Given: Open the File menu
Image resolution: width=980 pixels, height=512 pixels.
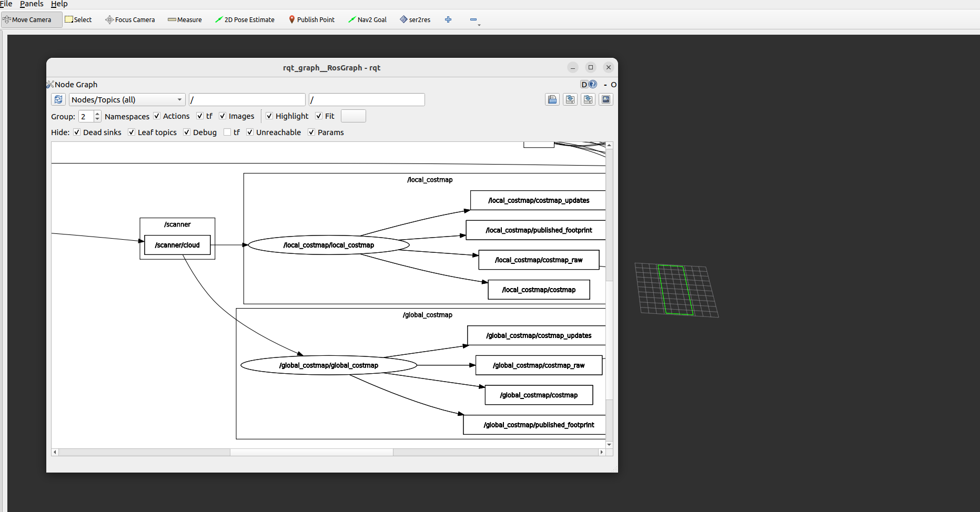Looking at the screenshot, I should point(6,4).
